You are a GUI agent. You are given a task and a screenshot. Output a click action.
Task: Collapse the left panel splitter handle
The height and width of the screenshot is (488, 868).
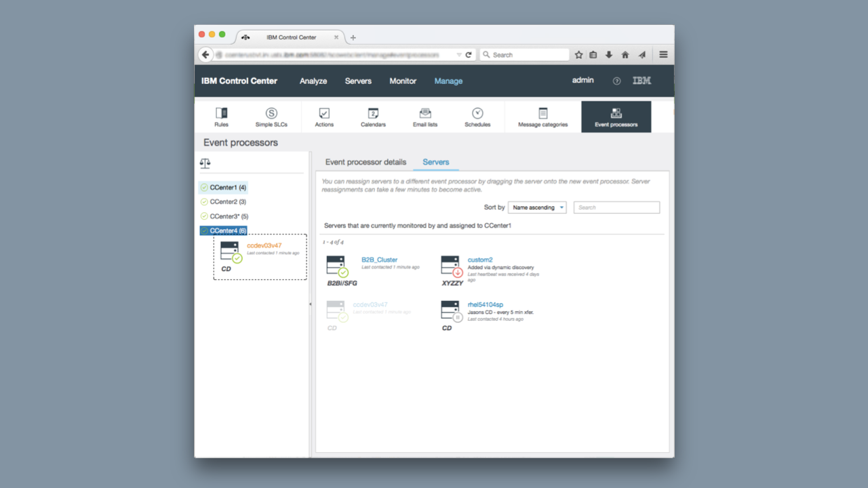tap(311, 304)
